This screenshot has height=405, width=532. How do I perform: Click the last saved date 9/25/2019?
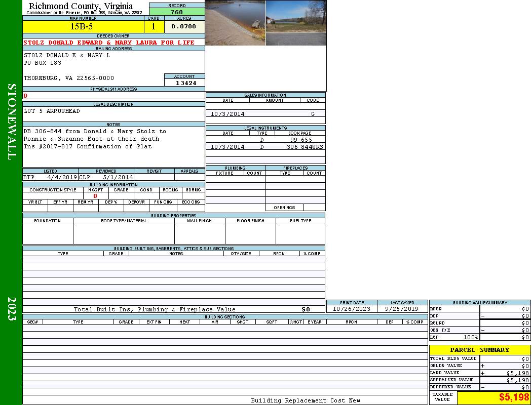tap(402, 309)
